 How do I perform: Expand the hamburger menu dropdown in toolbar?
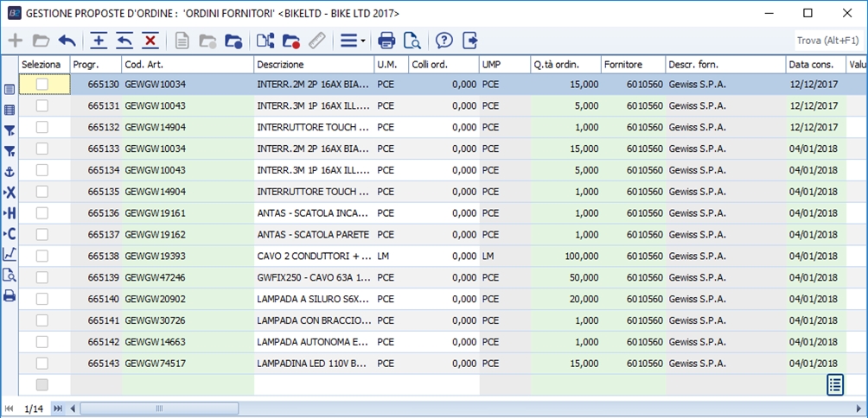point(352,41)
